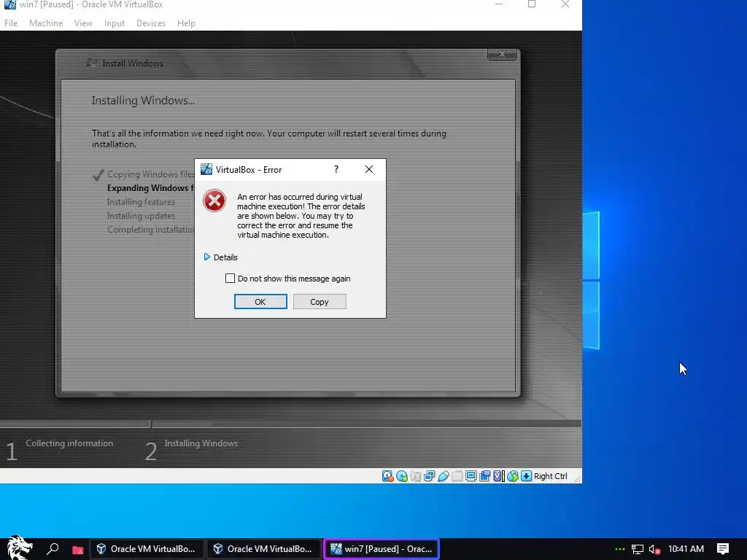Screen dimensions: 747x560
Task: Click the win7 window title bar VirtualBox icon
Action: (x=10, y=5)
